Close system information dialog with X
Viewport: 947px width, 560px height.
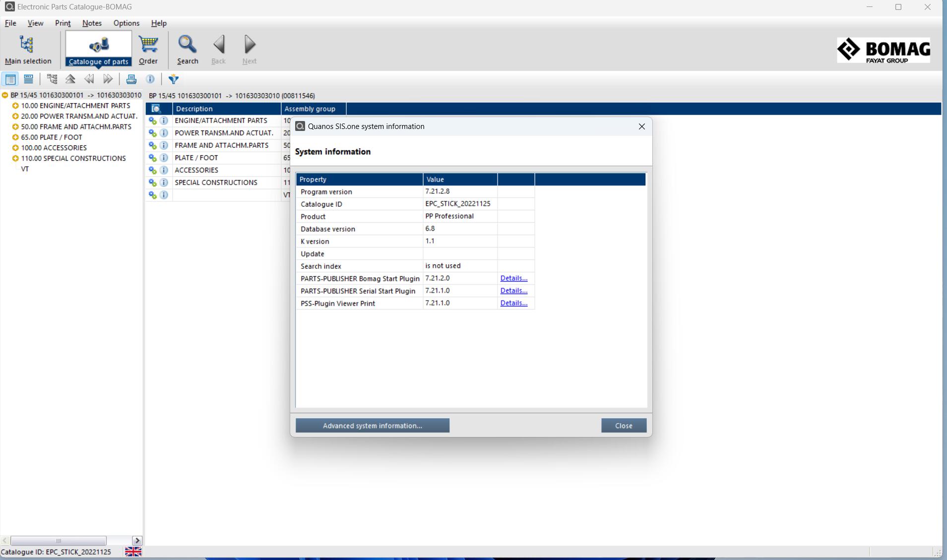click(x=641, y=126)
